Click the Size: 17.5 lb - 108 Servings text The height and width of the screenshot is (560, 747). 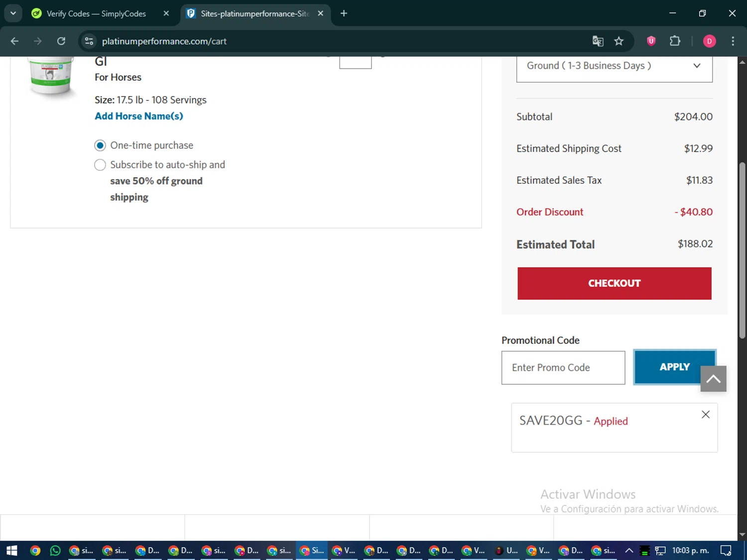[150, 100]
